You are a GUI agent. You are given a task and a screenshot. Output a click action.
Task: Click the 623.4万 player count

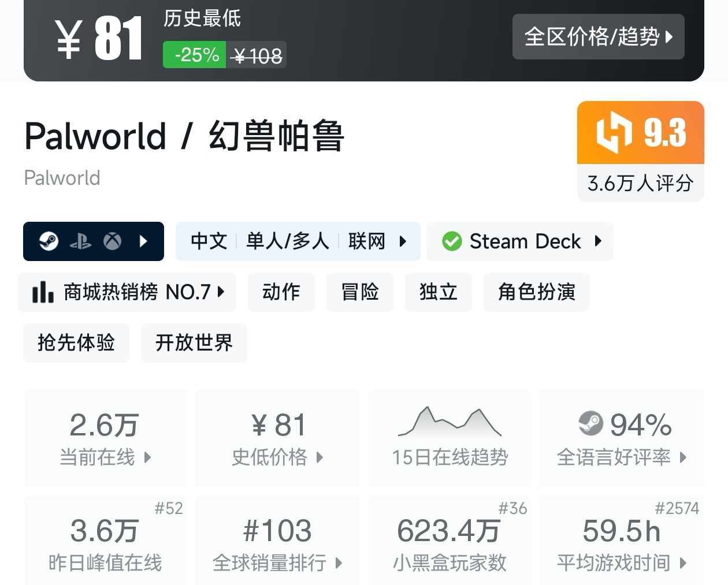pos(449,531)
